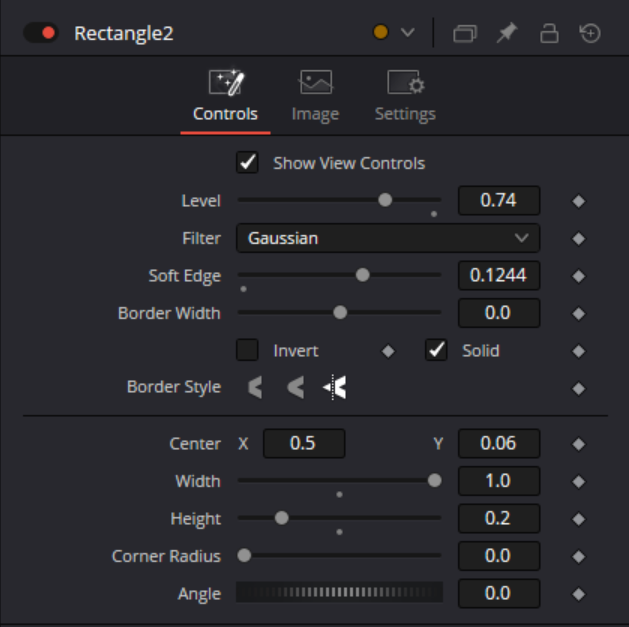Select the middle Border Style icon
629x627 pixels.
[295, 387]
